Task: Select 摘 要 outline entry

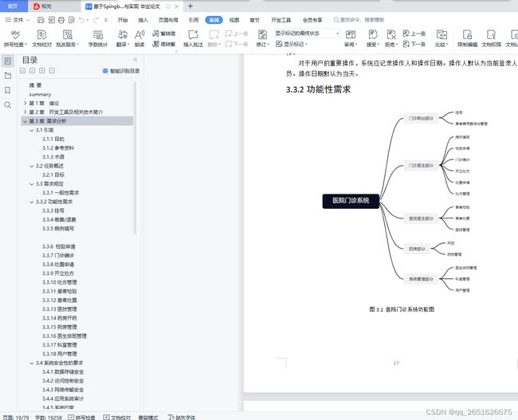Action: tap(35, 85)
